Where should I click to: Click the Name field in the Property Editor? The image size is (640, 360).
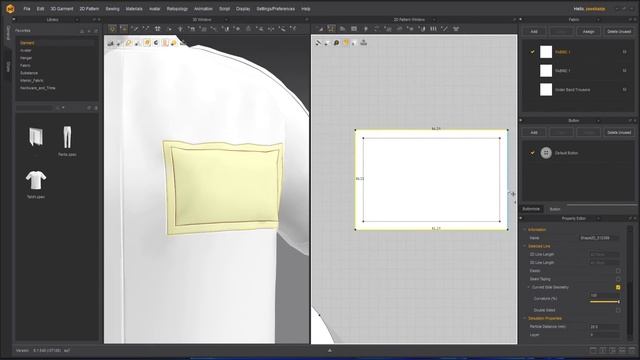coord(599,238)
